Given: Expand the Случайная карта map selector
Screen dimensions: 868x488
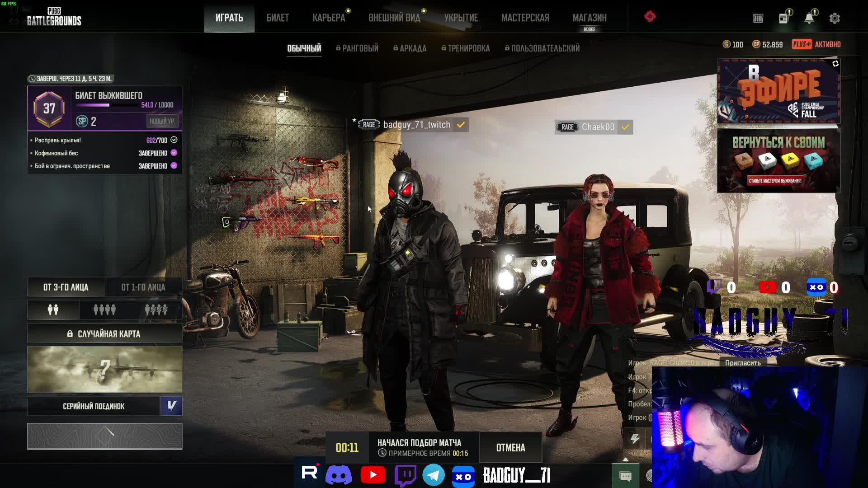Looking at the screenshot, I should [x=104, y=334].
